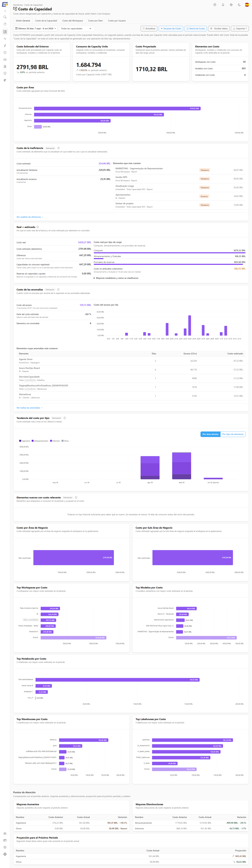Open the shield alert icon in sidebar
Viewport: 252px width, 868px height.
tap(5, 73)
